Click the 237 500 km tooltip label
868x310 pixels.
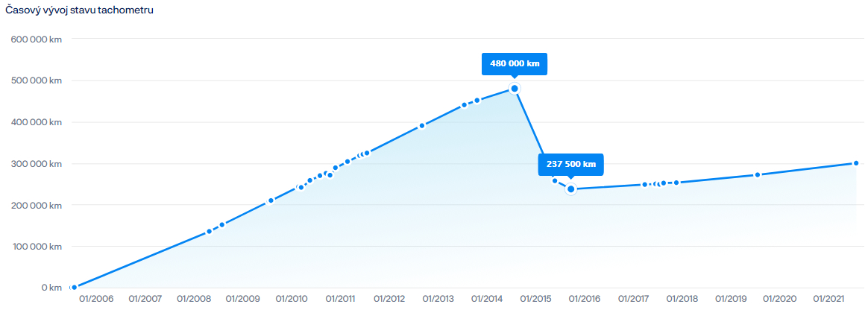click(570, 165)
